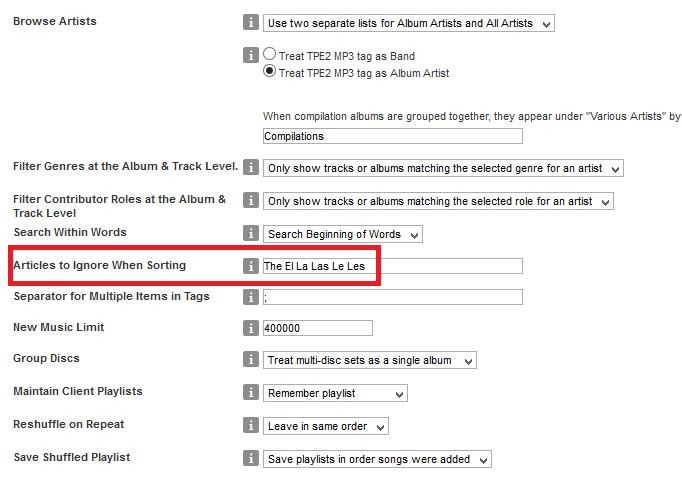Click info icon next to TPE2 radio options
The width and height of the screenshot is (682, 486).
coord(251,55)
